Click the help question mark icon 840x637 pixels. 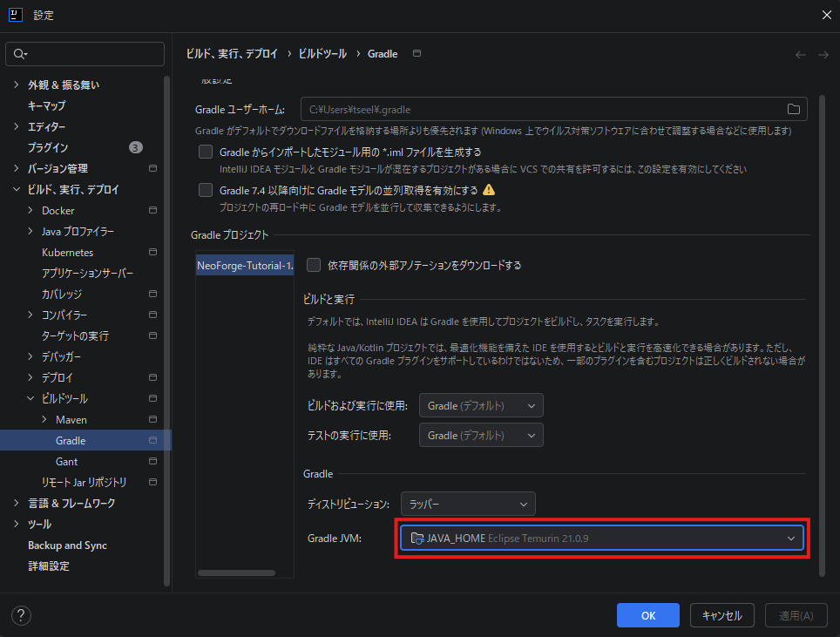pyautogui.click(x=21, y=615)
